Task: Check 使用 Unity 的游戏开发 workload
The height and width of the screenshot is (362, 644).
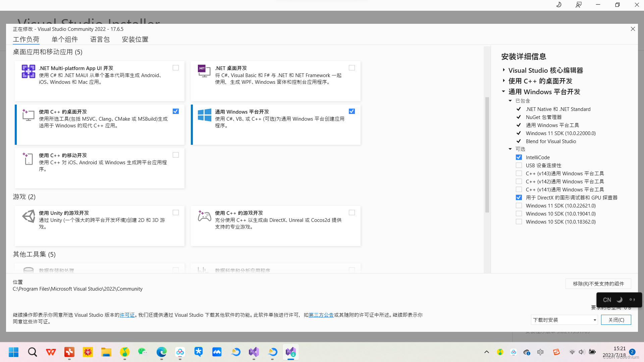Action: click(x=176, y=213)
